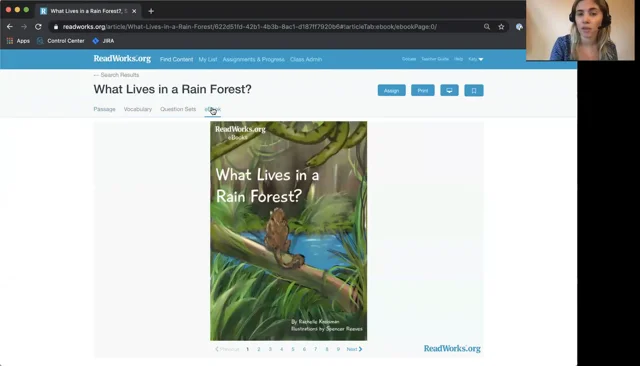Expand the Katy account dropdown
Viewport: 640px width, 366px height.
pyautogui.click(x=476, y=59)
